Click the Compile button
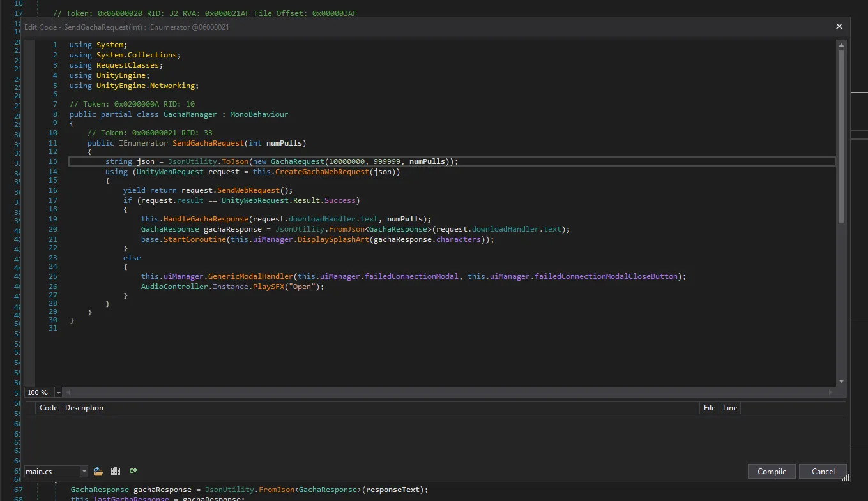Screen dimensions: 868x501 (x=772, y=471)
